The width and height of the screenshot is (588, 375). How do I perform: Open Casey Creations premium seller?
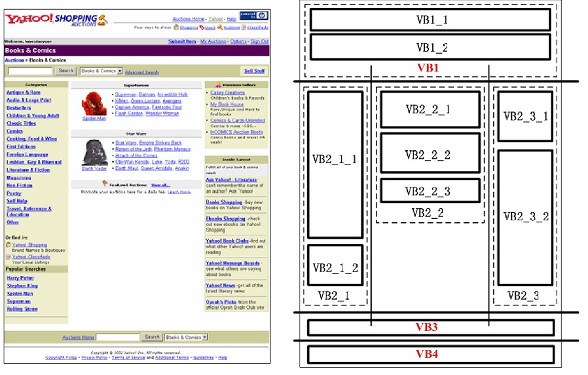click(227, 92)
